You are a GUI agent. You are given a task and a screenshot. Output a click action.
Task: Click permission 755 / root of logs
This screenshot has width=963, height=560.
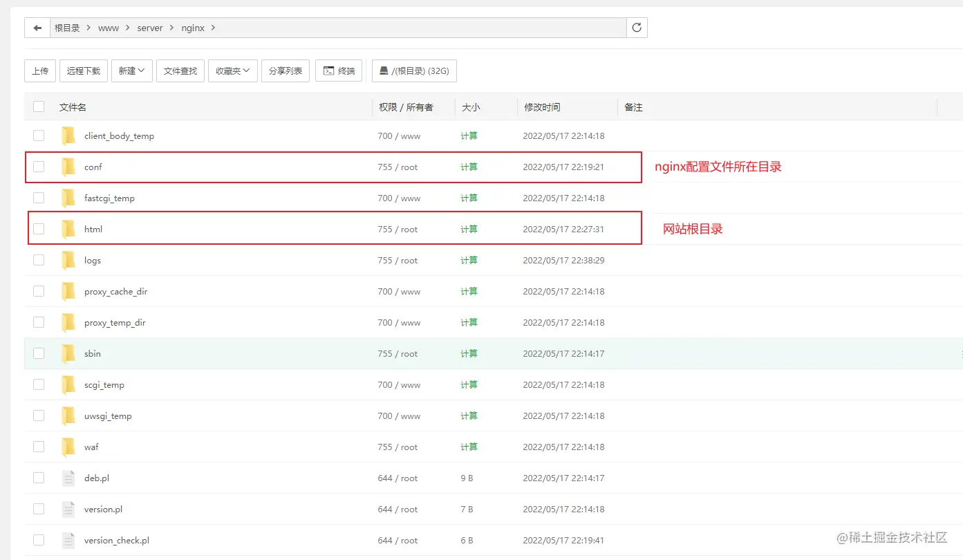(398, 260)
